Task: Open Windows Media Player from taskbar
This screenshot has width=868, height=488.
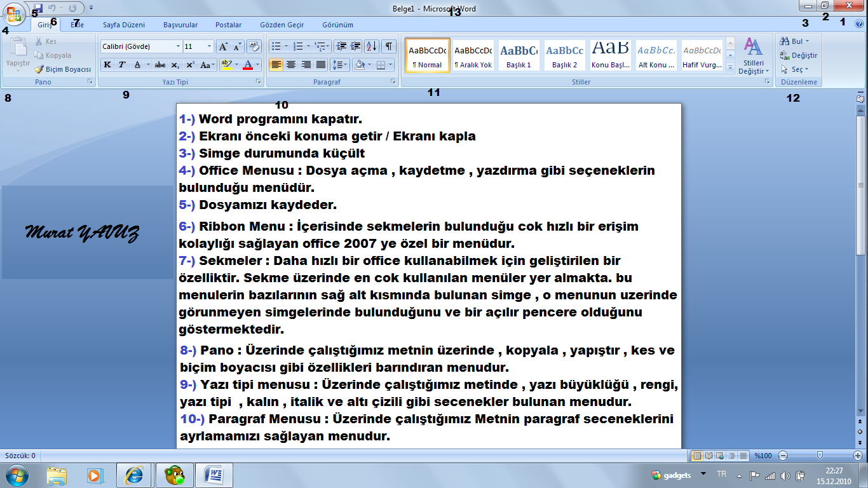Action: 95,475
